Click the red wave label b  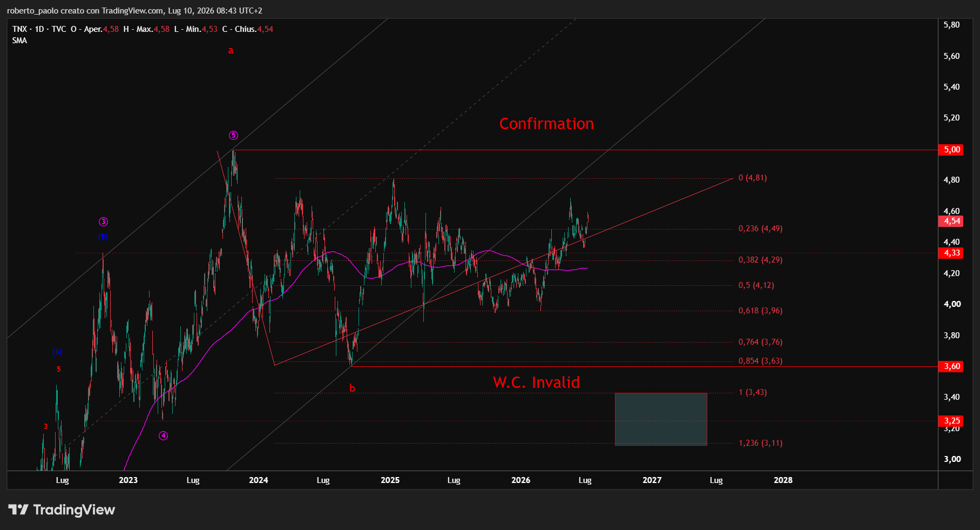coord(352,388)
